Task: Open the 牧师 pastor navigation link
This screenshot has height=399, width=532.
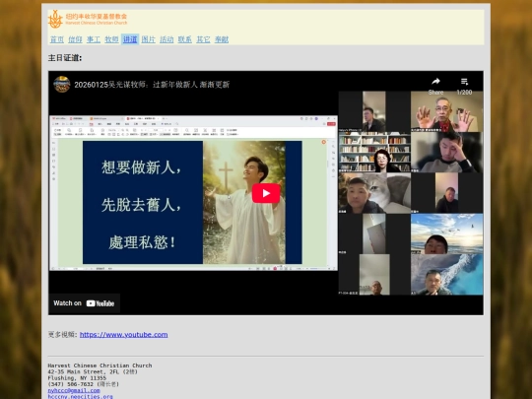Action: 111,39
